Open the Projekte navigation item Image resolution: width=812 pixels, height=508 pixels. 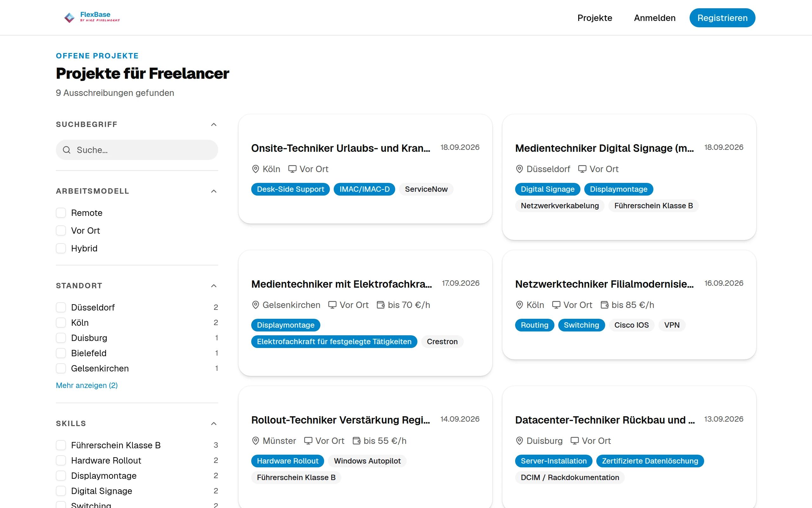pos(595,18)
